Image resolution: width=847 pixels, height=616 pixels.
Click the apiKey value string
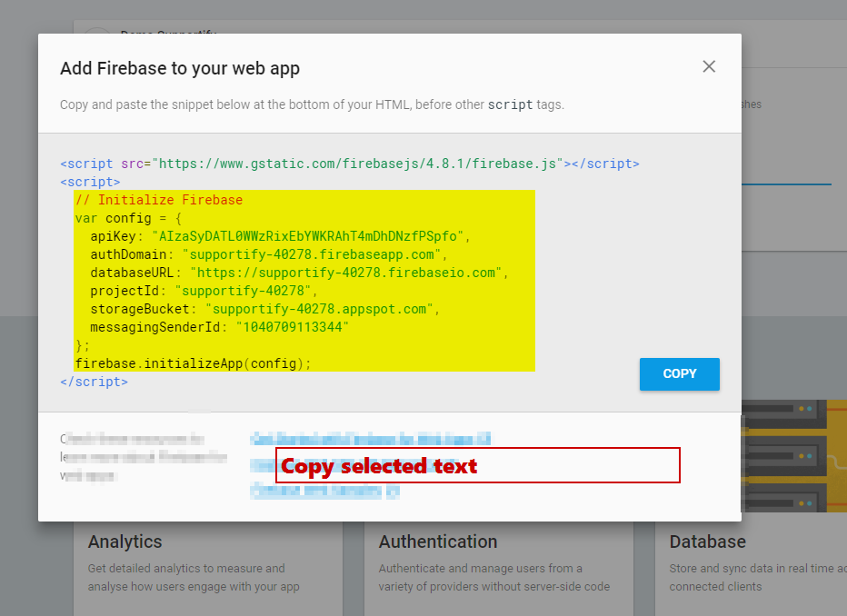coord(308,236)
